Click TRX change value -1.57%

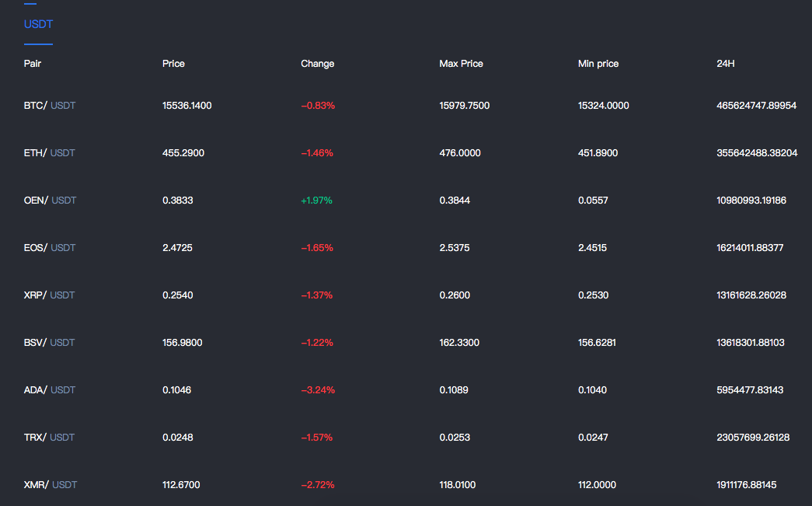point(317,437)
